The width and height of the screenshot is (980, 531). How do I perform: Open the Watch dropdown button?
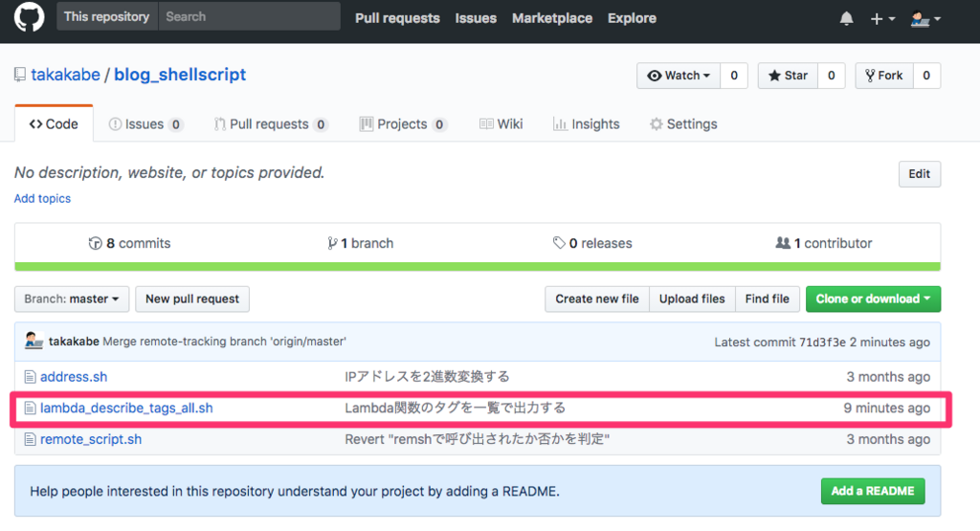click(679, 76)
